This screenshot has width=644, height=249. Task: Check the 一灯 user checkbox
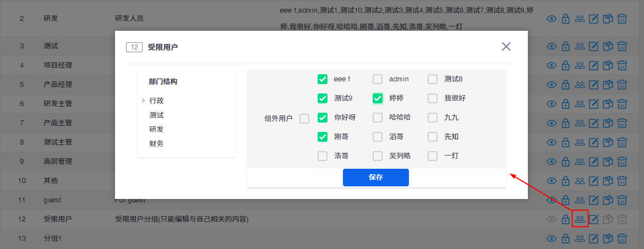(433, 156)
